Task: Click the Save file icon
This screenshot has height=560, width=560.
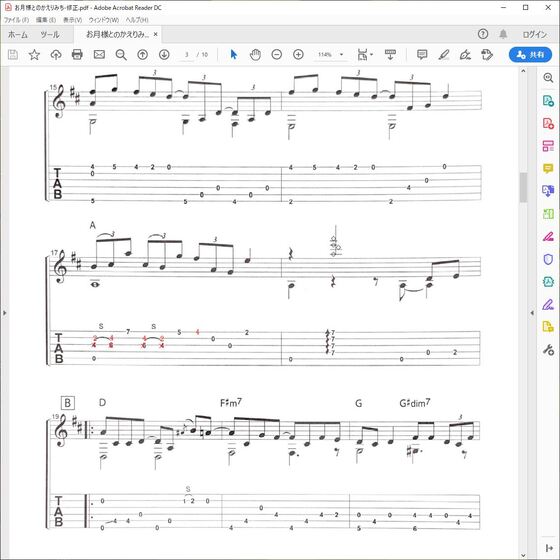Action: (13, 55)
